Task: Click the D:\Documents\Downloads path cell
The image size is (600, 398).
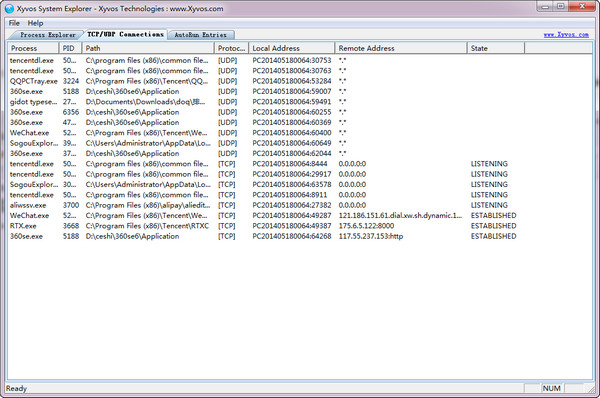Action: (145, 102)
